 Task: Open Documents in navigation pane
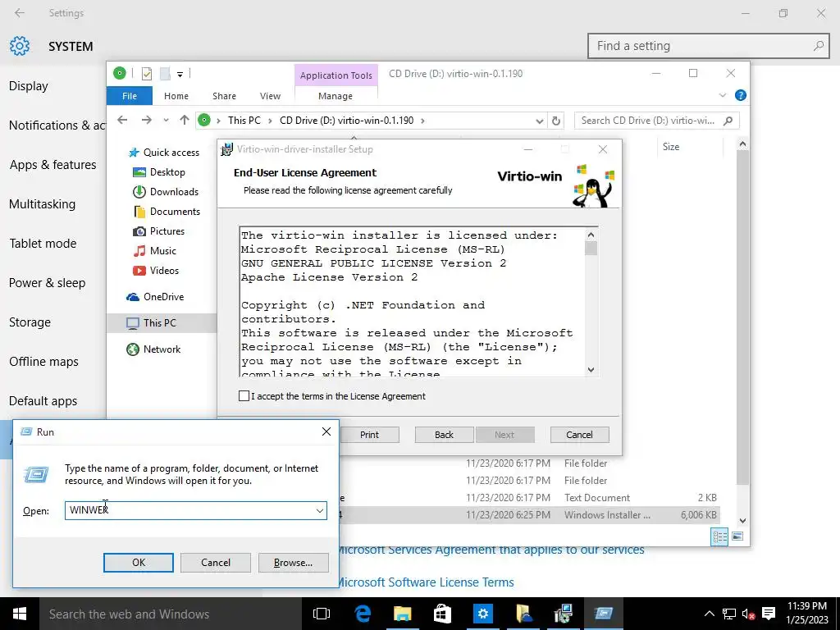pyautogui.click(x=166, y=212)
